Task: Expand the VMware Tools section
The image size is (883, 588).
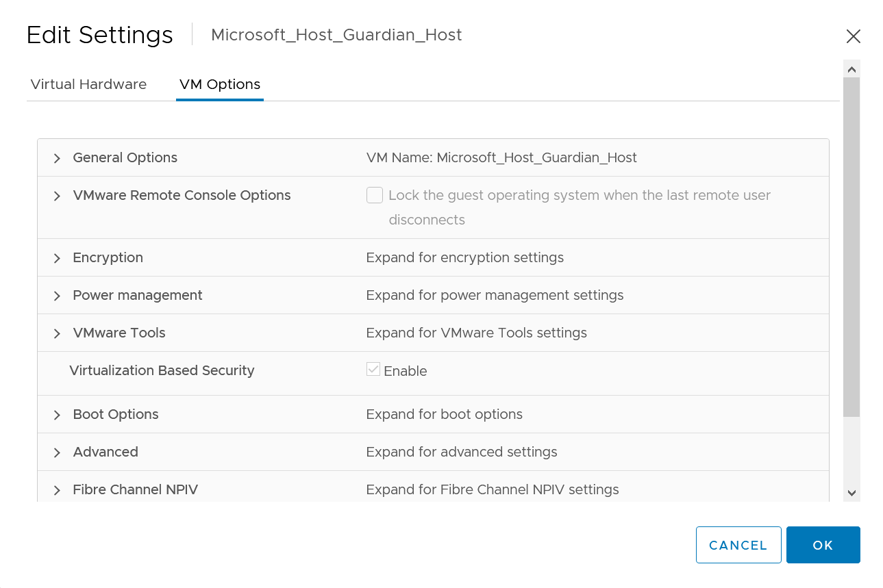Action: coord(57,333)
